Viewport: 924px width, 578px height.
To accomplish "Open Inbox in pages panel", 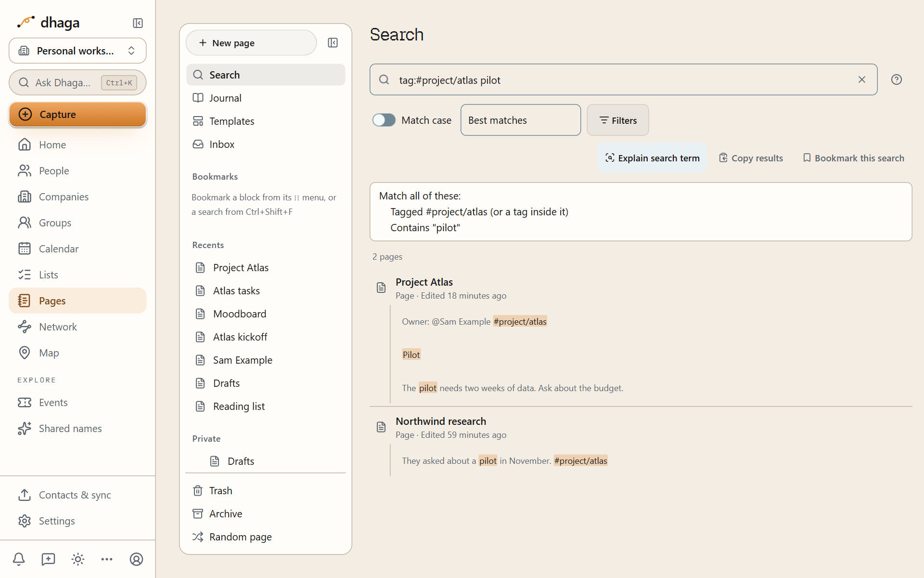I will [x=266, y=144].
